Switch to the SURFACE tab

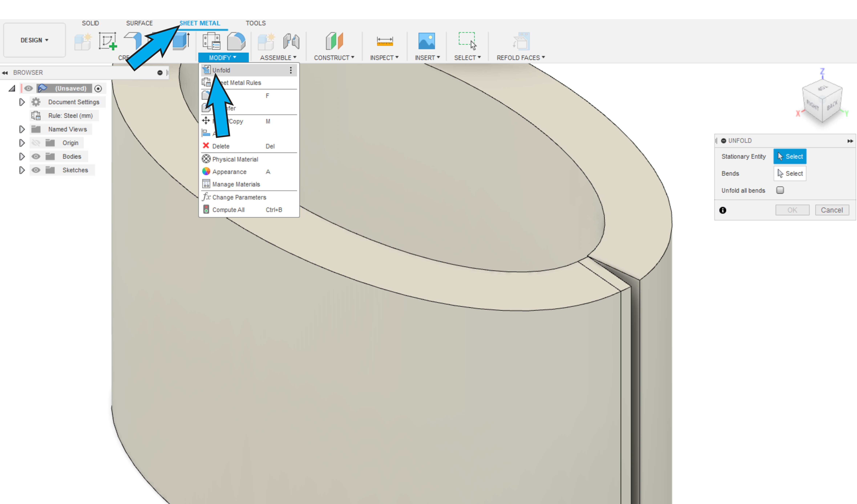pos(139,23)
